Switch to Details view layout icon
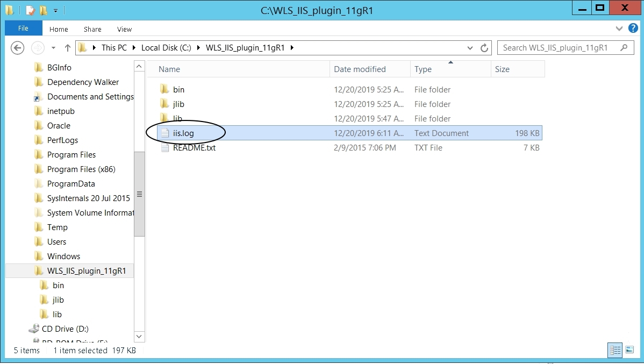Image resolution: width=644 pixels, height=364 pixels. (615, 350)
